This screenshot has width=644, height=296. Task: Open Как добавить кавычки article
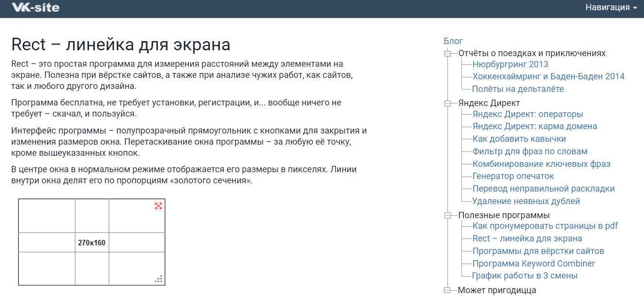[x=519, y=139]
